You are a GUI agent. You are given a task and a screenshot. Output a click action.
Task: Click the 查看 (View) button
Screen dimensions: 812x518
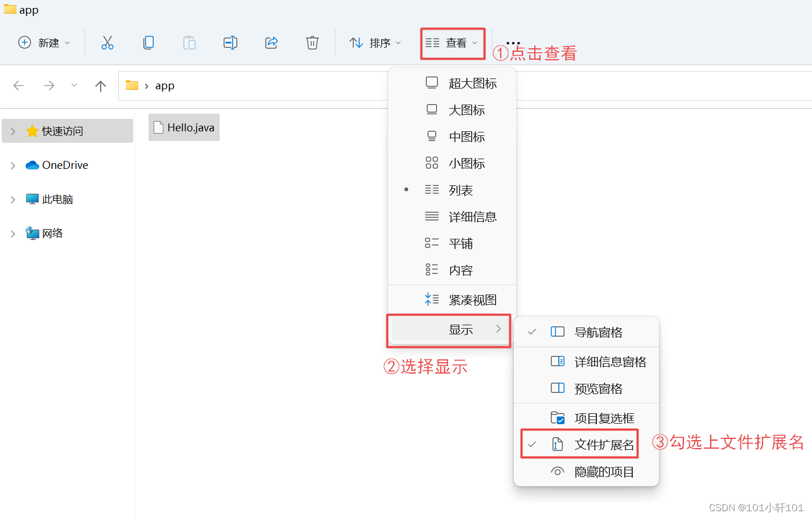[x=452, y=43]
